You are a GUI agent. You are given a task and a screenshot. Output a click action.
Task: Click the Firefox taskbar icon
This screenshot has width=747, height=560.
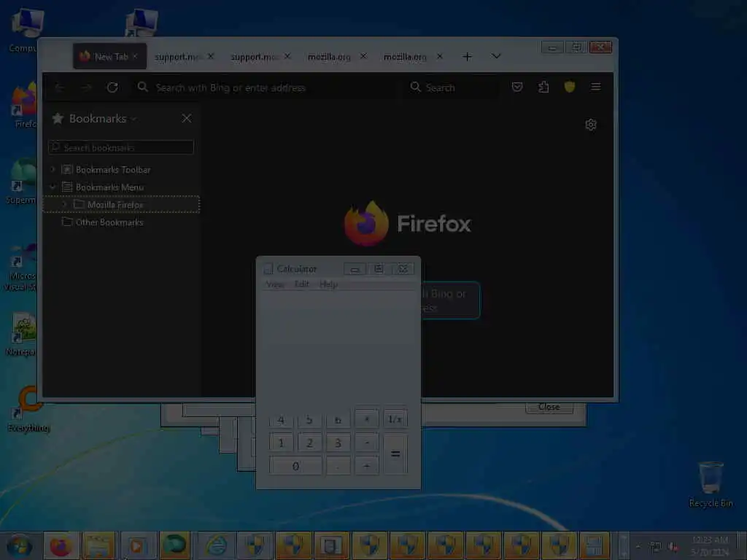click(x=61, y=545)
